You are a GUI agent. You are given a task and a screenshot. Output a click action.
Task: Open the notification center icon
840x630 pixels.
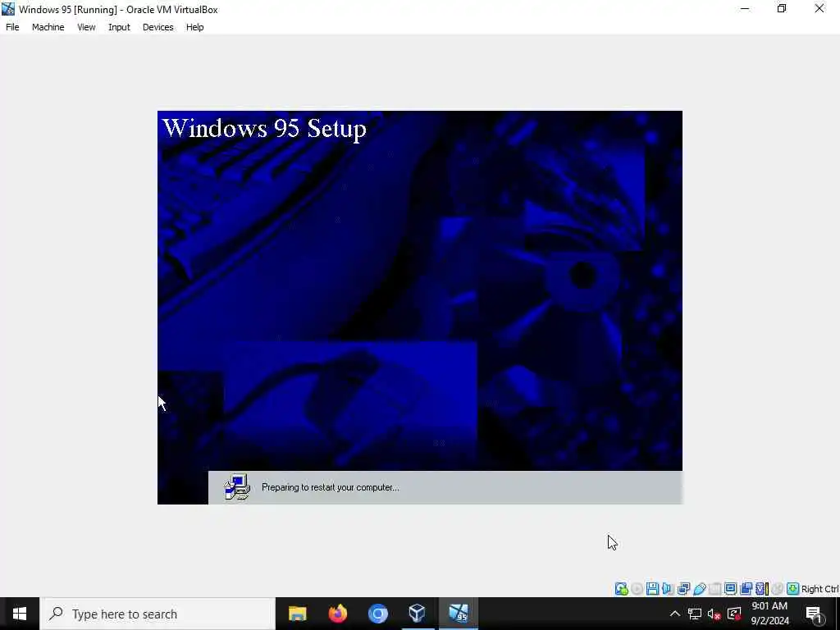pyautogui.click(x=813, y=614)
